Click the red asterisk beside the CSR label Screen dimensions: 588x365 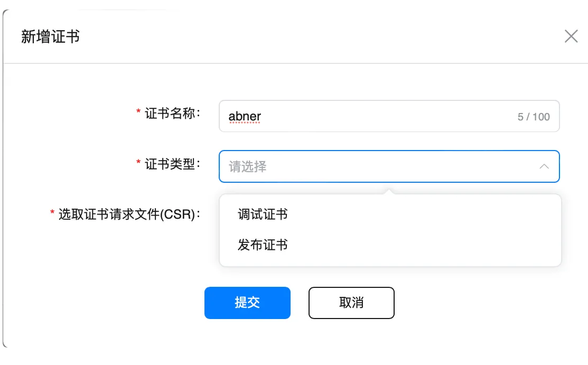(52, 213)
